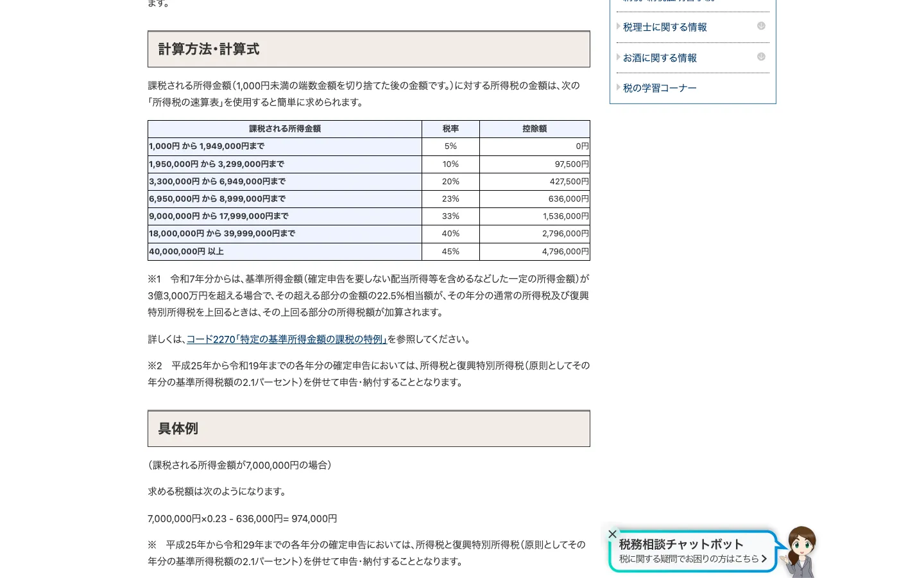Click the 33% tax rate cell

click(450, 216)
